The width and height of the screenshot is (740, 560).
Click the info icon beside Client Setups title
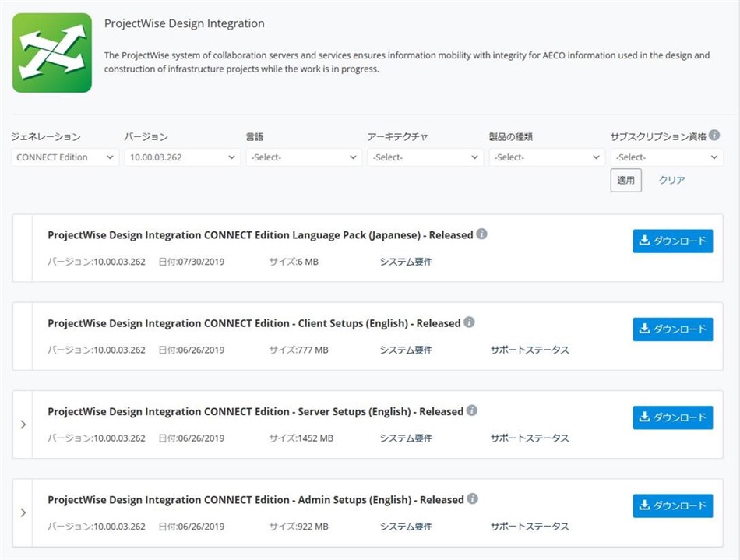point(470,322)
